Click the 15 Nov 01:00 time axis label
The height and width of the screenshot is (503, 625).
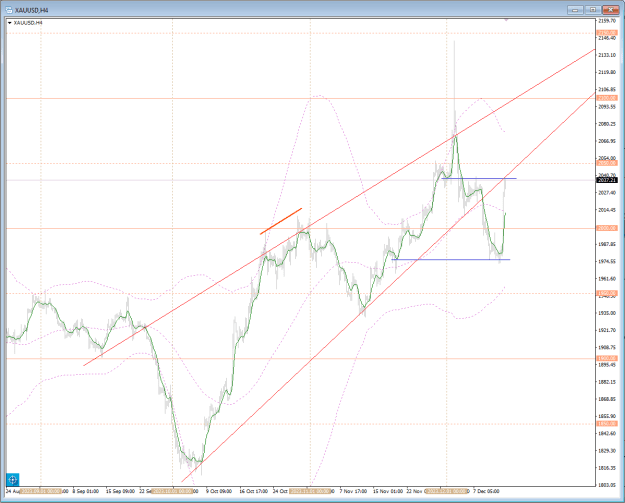pos(387,491)
